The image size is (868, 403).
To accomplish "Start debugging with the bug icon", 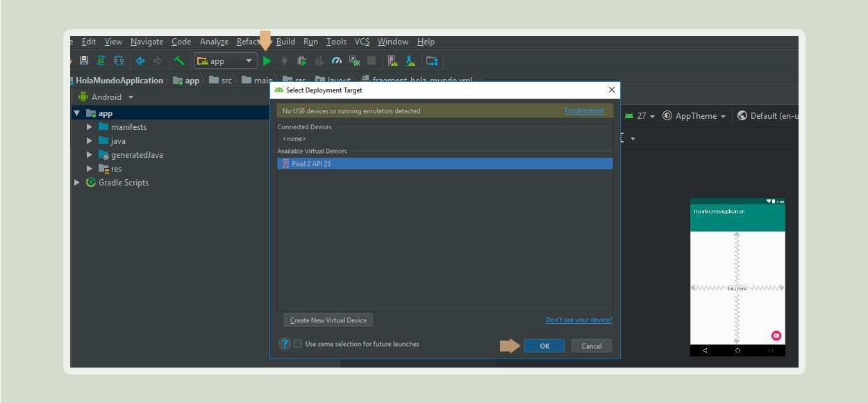I will [x=301, y=61].
